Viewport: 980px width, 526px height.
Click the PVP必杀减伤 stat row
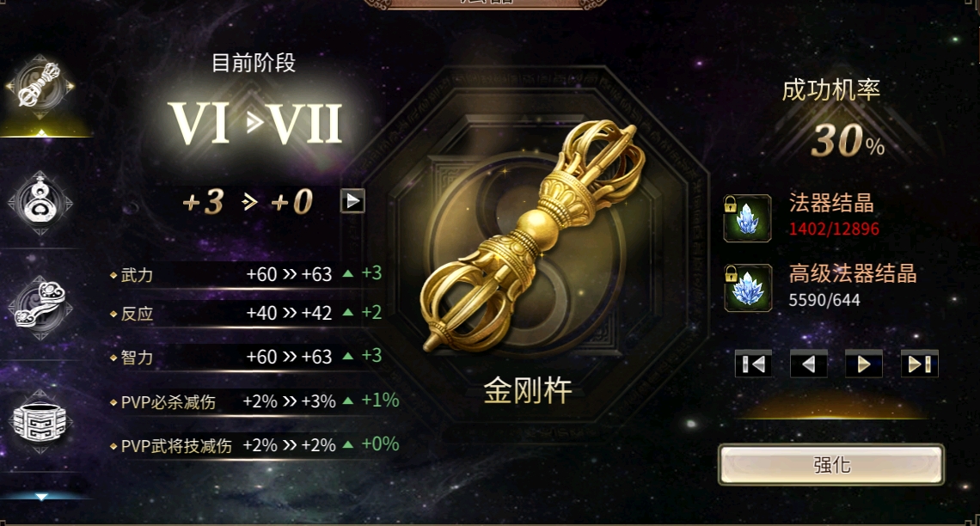pos(254,401)
